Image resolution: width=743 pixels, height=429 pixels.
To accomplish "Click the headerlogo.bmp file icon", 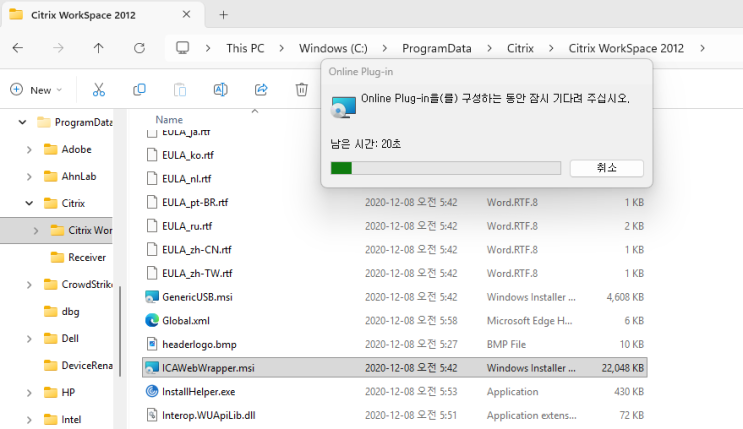I will pos(152,344).
